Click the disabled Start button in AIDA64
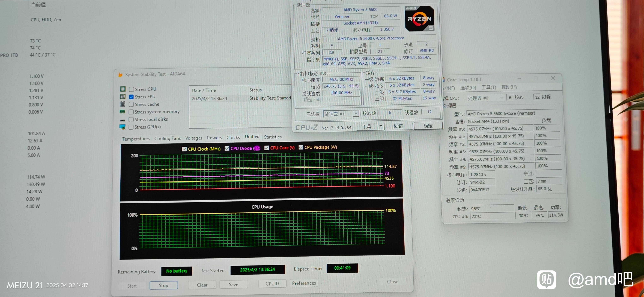The height and width of the screenshot is (297, 644). tap(132, 286)
